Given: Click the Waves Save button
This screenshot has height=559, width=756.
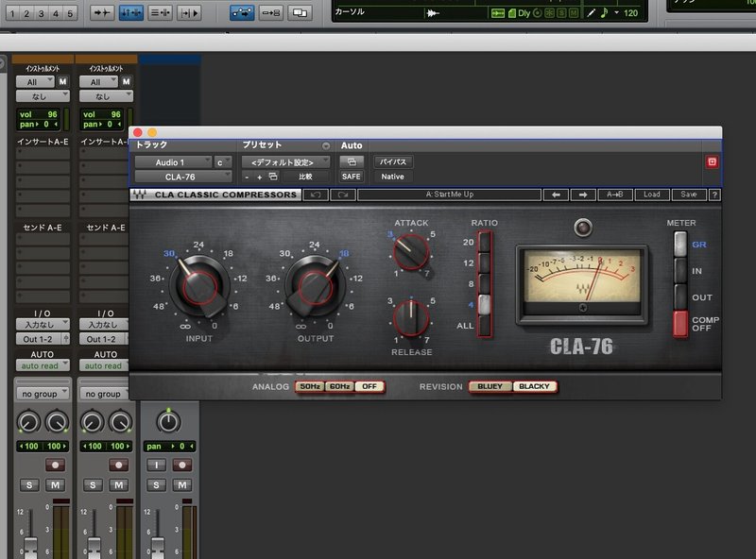Looking at the screenshot, I should pyautogui.click(x=689, y=195).
